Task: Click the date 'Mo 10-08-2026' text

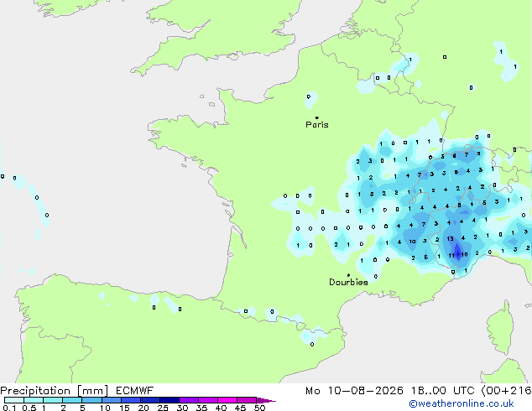Action: click(x=354, y=391)
